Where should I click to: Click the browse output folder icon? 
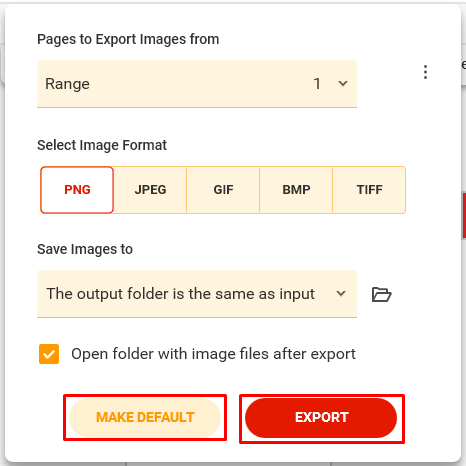point(381,294)
